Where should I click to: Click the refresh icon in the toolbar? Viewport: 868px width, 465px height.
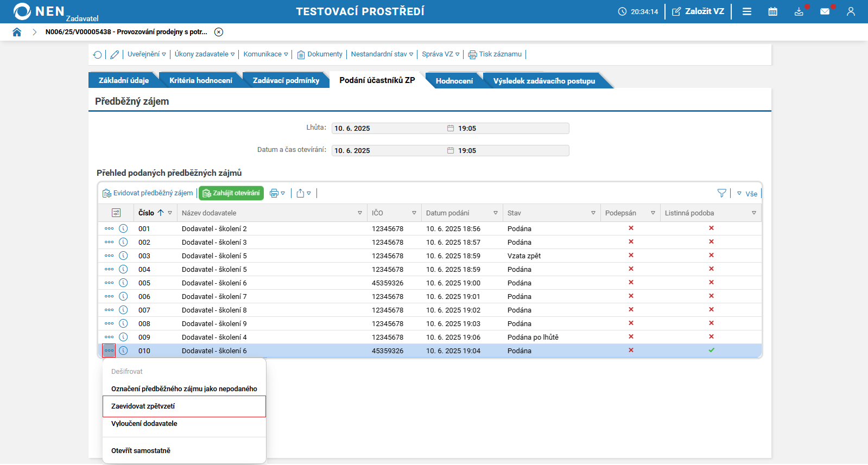point(97,54)
